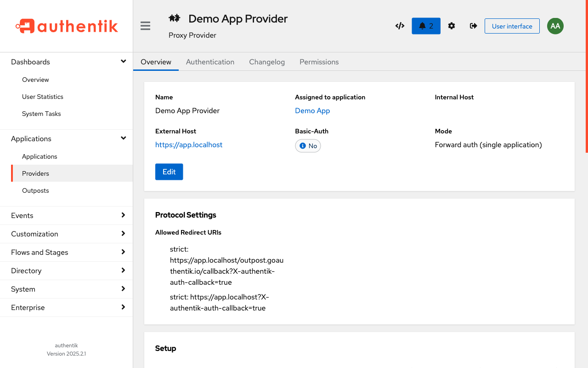Click the AA user avatar
Image resolution: width=588 pixels, height=368 pixels.
point(555,26)
